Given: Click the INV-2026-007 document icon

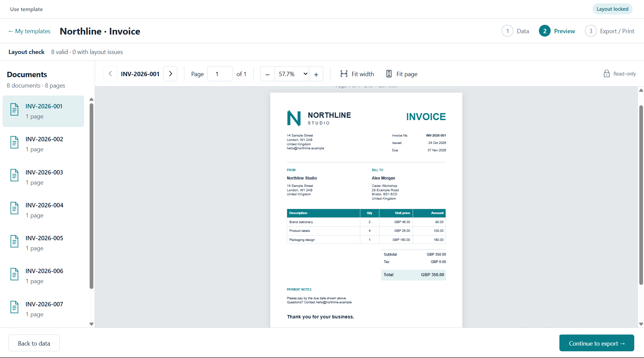Looking at the screenshot, I should coord(14,307).
